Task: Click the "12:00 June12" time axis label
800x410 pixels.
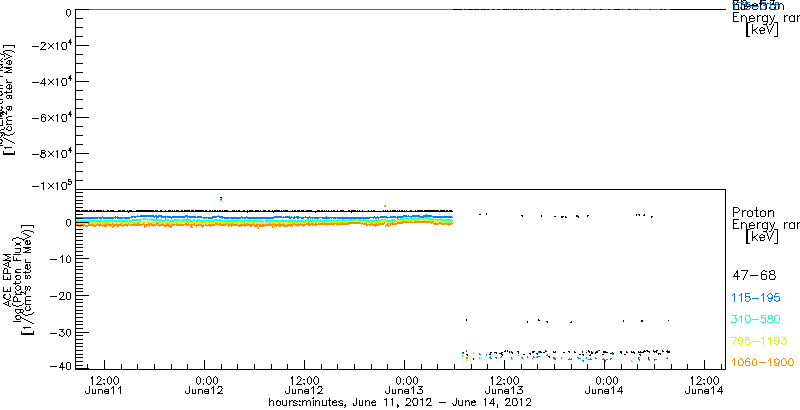Action: click(305, 385)
